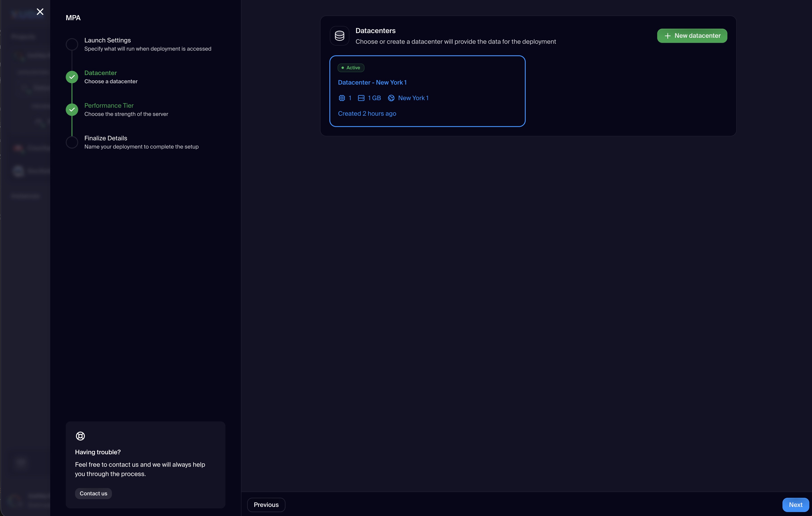This screenshot has height=516, width=812.
Task: Click the globe region icon beside New York 1
Action: [391, 98]
